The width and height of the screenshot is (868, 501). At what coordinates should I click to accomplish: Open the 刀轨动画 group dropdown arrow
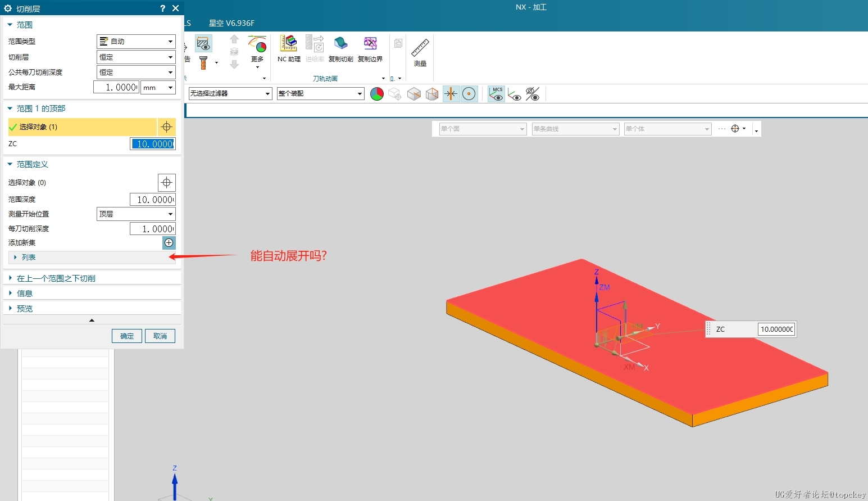[383, 79]
